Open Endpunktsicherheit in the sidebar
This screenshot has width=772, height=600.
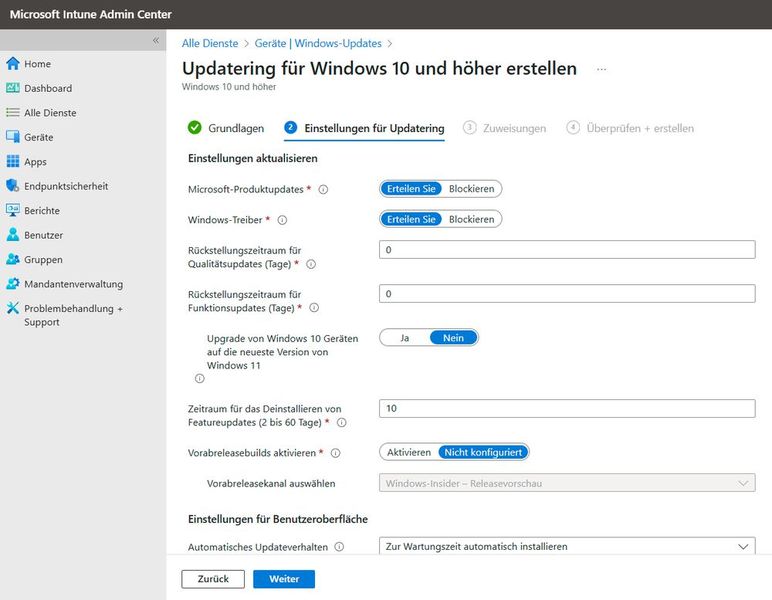(66, 187)
